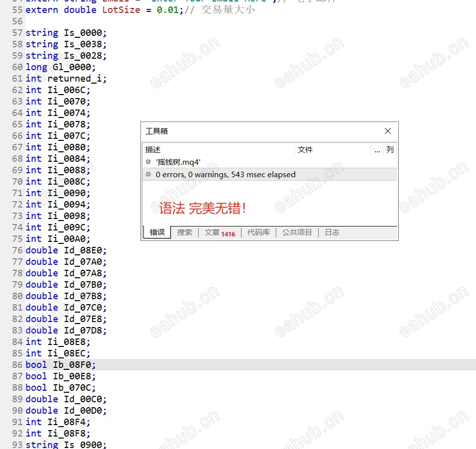Click 'Ii_00A0' on line 75

(x=67, y=239)
